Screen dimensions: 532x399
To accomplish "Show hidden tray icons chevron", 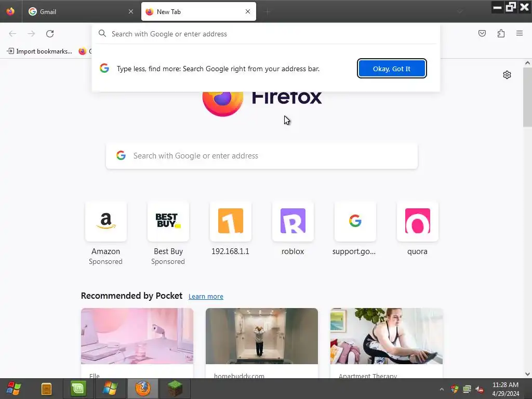I will tap(442, 389).
